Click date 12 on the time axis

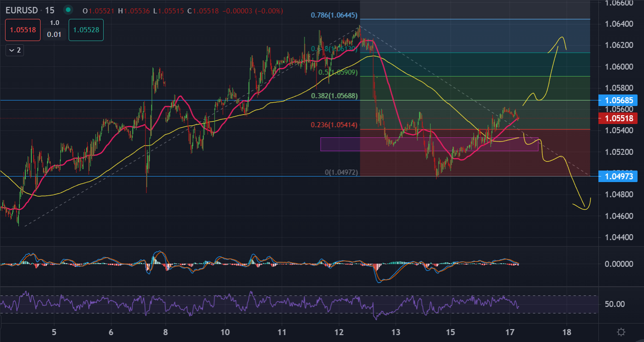[339, 332]
